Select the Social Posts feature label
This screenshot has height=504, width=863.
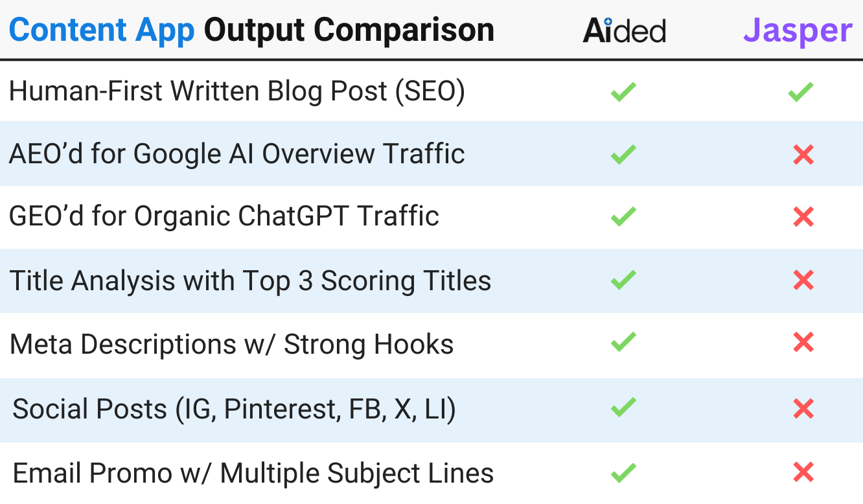234,409
